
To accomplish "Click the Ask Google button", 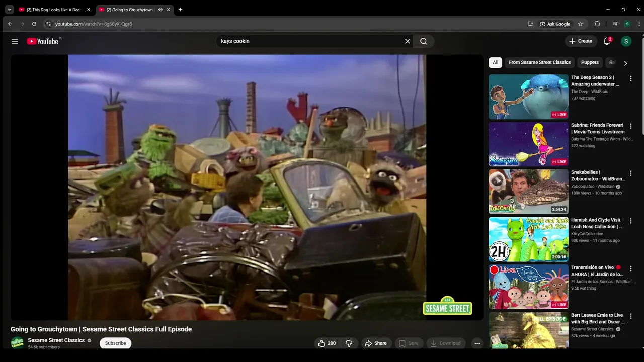I will [555, 24].
